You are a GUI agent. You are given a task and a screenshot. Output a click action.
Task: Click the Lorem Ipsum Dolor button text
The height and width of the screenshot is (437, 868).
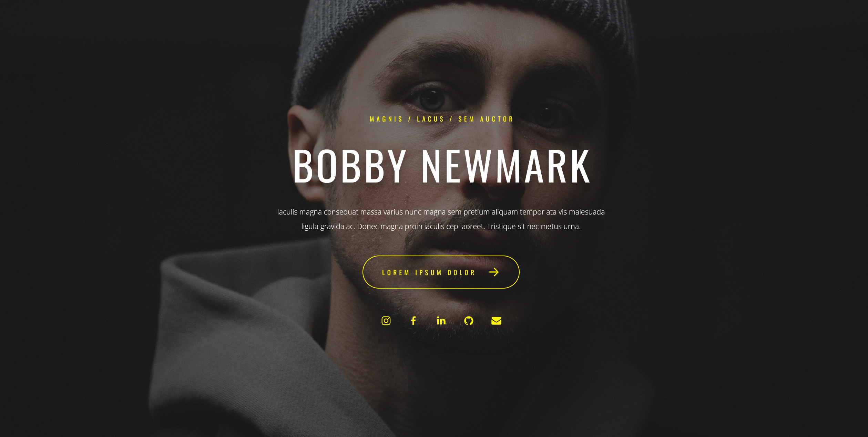click(429, 273)
